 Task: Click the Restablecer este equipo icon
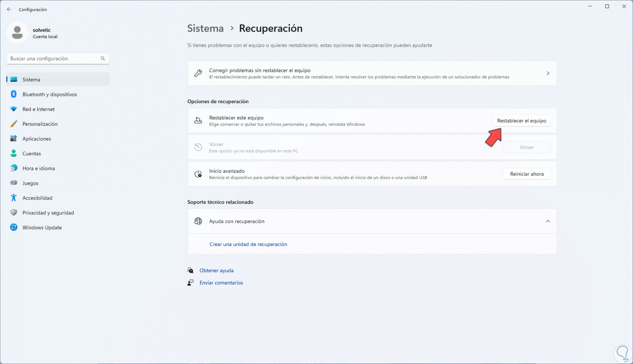coord(198,120)
